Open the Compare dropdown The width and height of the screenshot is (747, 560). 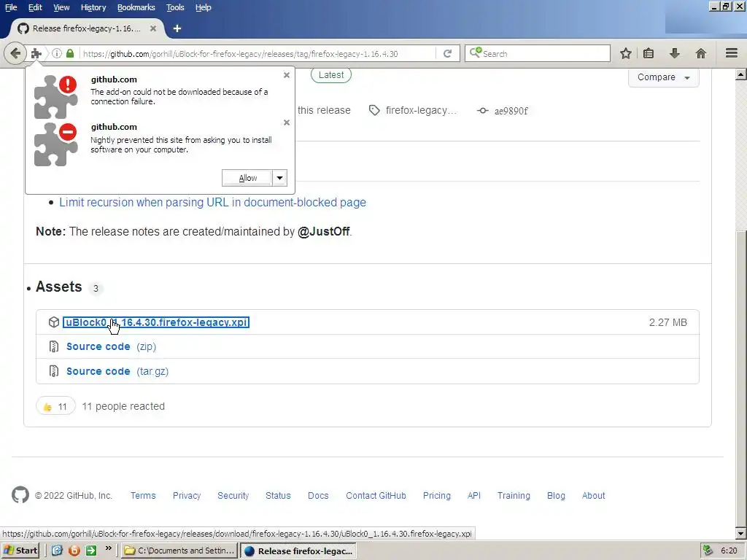(x=664, y=77)
